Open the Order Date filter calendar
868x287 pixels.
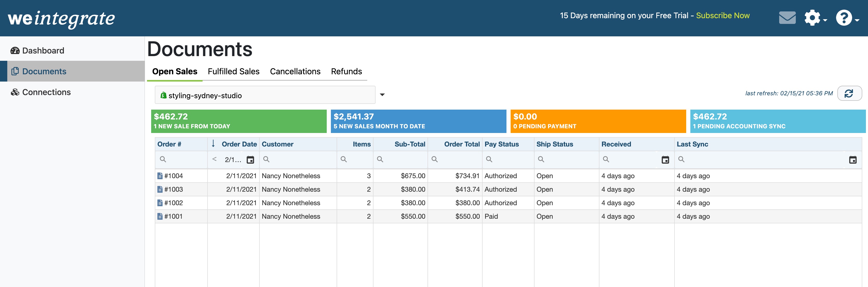pos(250,160)
